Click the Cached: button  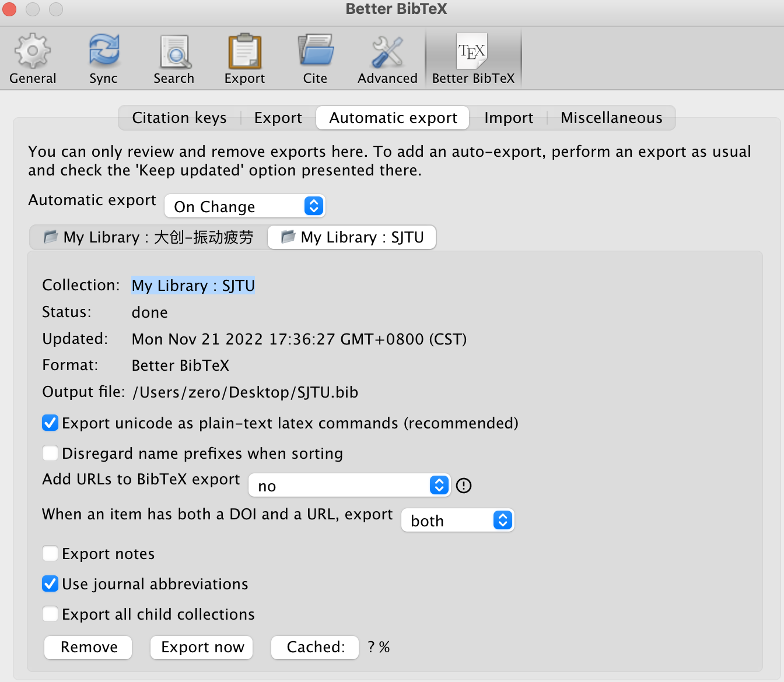pyautogui.click(x=315, y=647)
